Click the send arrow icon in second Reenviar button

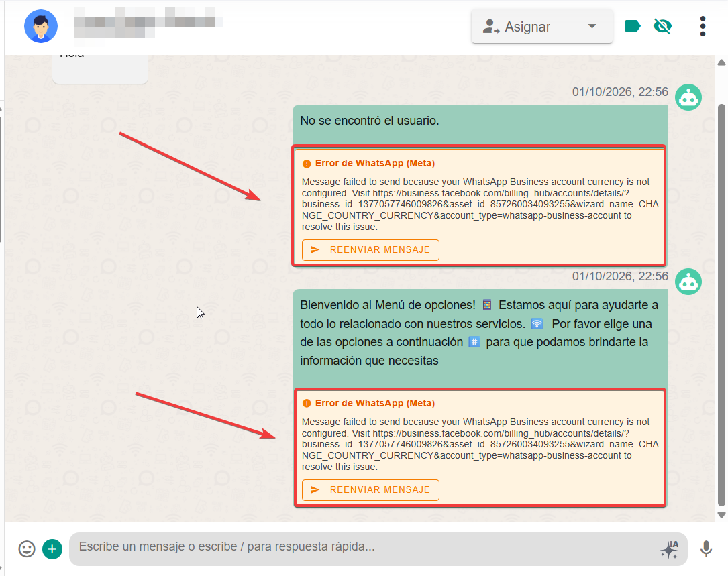pyautogui.click(x=315, y=489)
